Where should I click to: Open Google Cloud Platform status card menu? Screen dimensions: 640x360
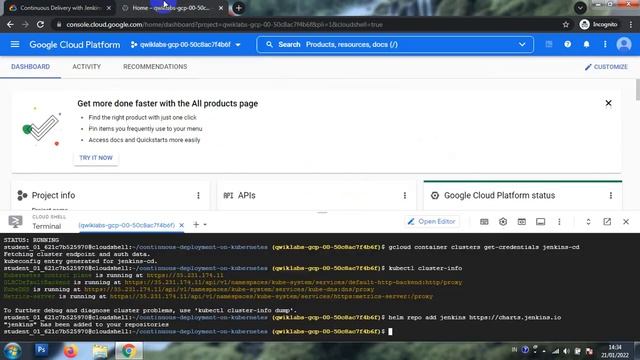[x=611, y=196]
